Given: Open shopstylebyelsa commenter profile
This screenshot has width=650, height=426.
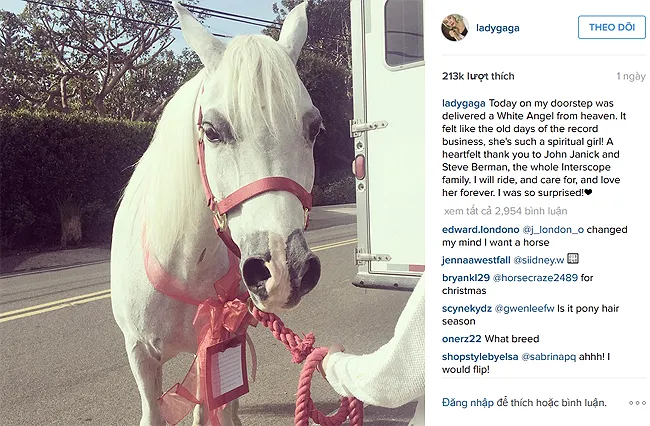Looking at the screenshot, I should (480, 357).
